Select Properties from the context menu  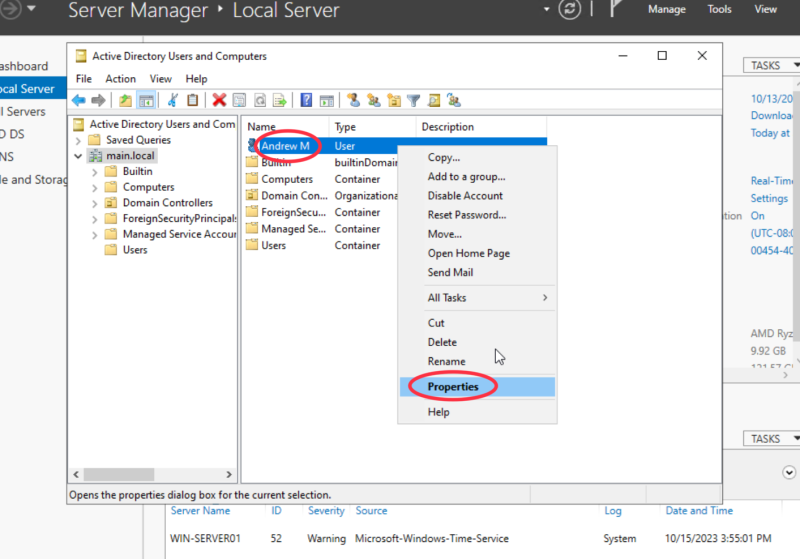453,387
